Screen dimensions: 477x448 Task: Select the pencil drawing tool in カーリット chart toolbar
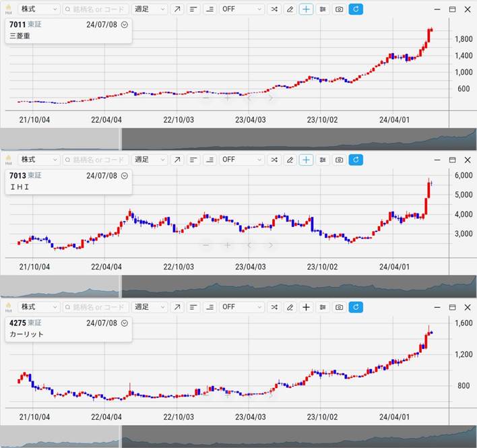(x=290, y=307)
